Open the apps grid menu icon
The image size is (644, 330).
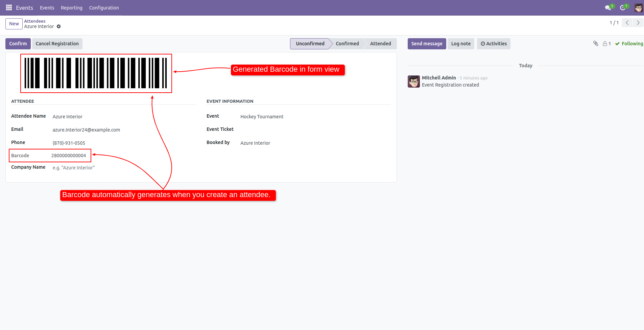pos(9,7)
